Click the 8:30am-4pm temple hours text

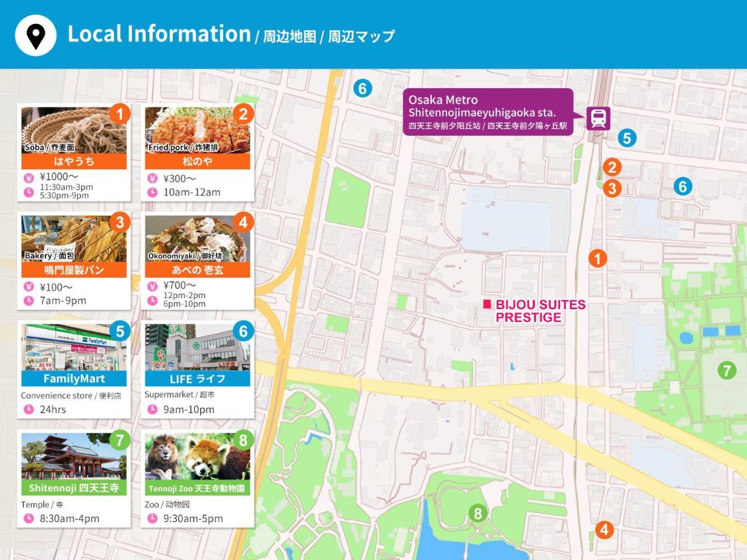tap(69, 519)
